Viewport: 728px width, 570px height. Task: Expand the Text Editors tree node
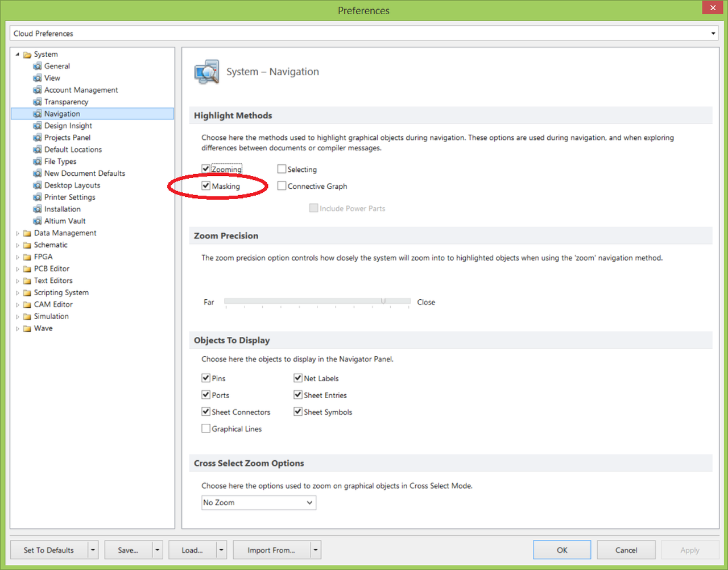point(18,281)
